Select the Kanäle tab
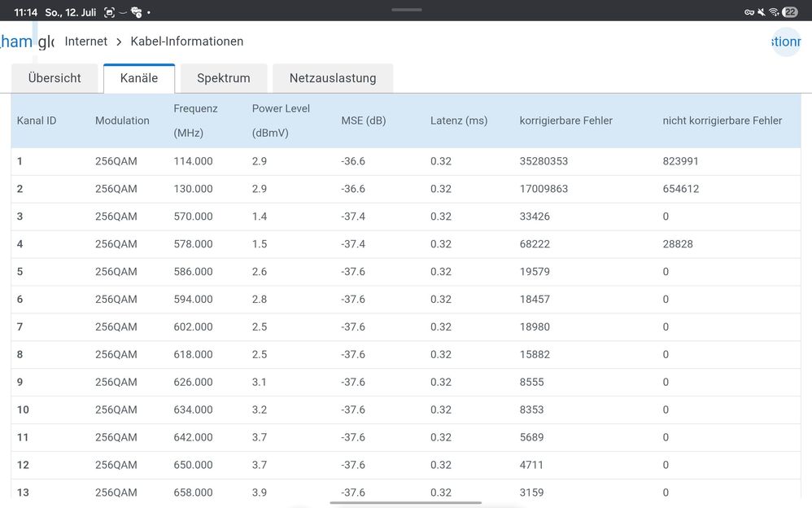Screen dimensions: 812x508 coord(139,78)
